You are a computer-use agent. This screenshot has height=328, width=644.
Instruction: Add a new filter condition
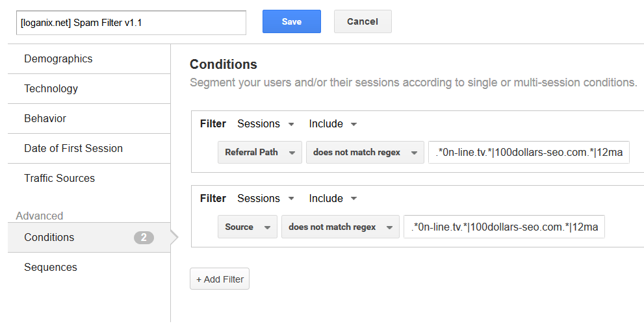tap(220, 279)
